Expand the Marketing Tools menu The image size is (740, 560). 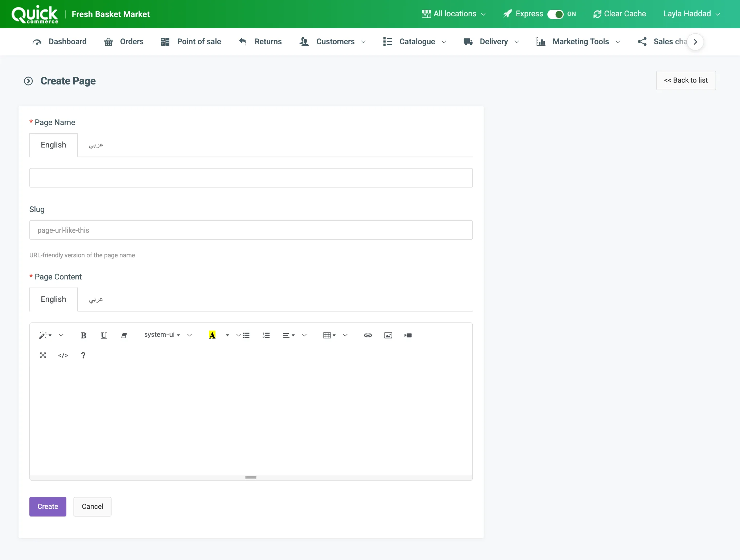pyautogui.click(x=578, y=42)
